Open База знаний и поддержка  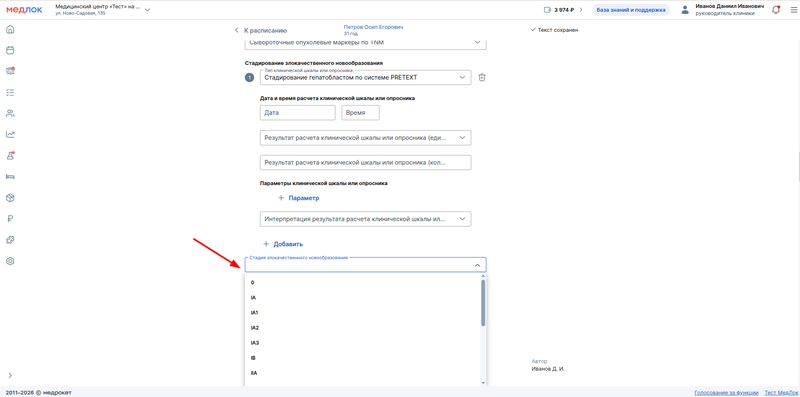(x=631, y=10)
